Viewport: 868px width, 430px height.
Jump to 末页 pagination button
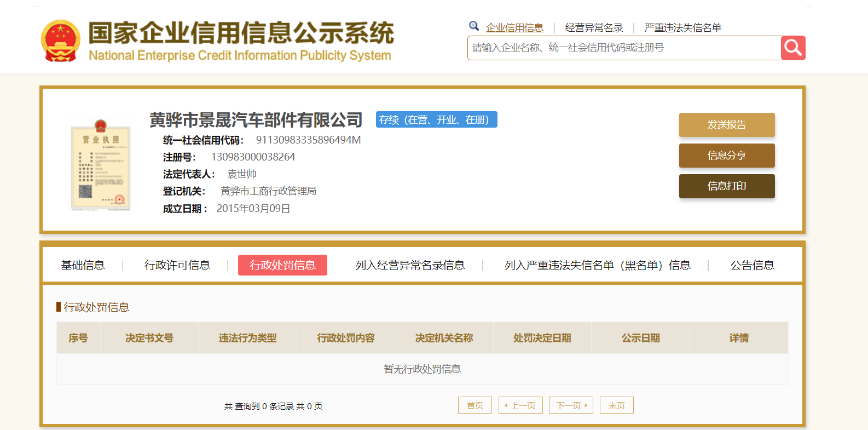coord(617,405)
